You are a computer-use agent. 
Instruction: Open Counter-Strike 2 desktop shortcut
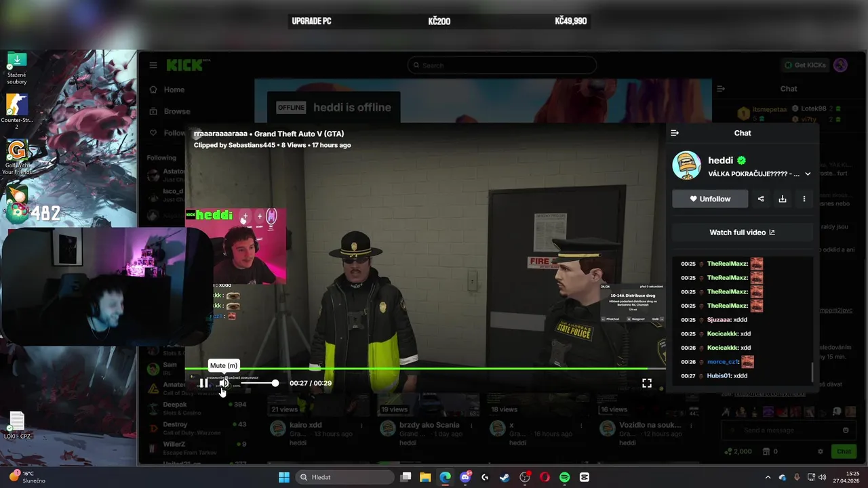(x=17, y=112)
